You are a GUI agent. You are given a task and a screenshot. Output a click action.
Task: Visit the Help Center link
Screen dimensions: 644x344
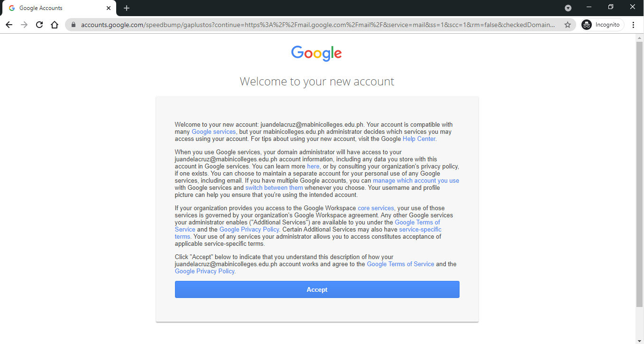[419, 139]
